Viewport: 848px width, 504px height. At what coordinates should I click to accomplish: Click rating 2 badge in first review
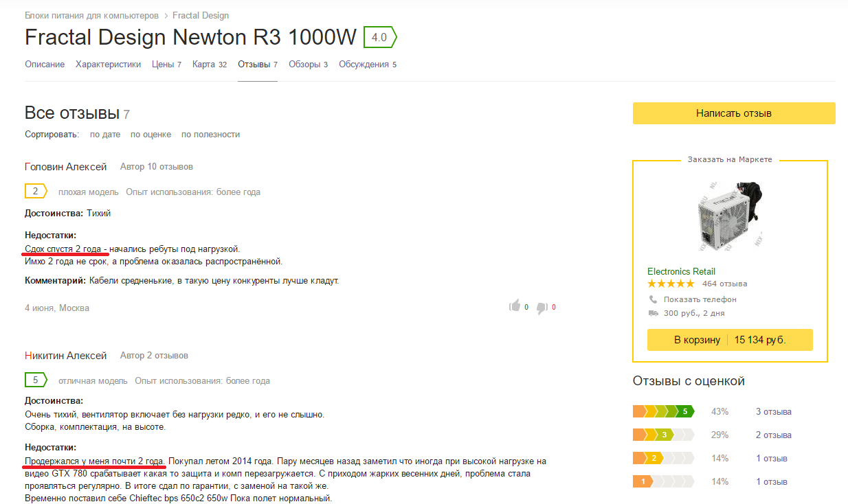pyautogui.click(x=36, y=191)
